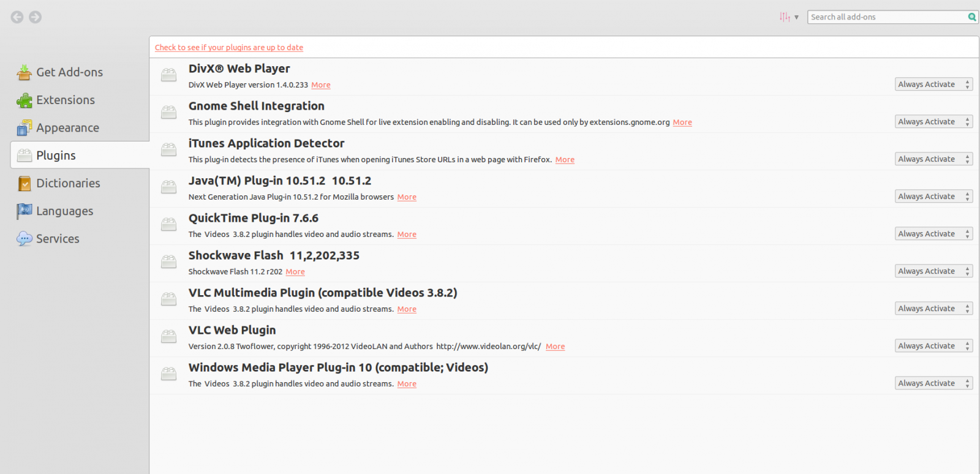Open activation dropdown for VLC Web Plugin
This screenshot has width=980, height=474.
(933, 346)
